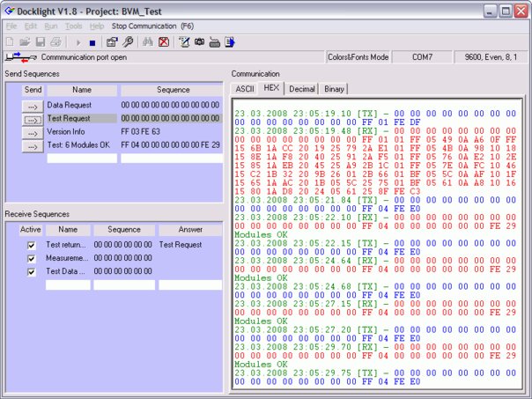Click the Measureme... receive sequence name
This screenshot has height=399, width=532.
pos(67,258)
